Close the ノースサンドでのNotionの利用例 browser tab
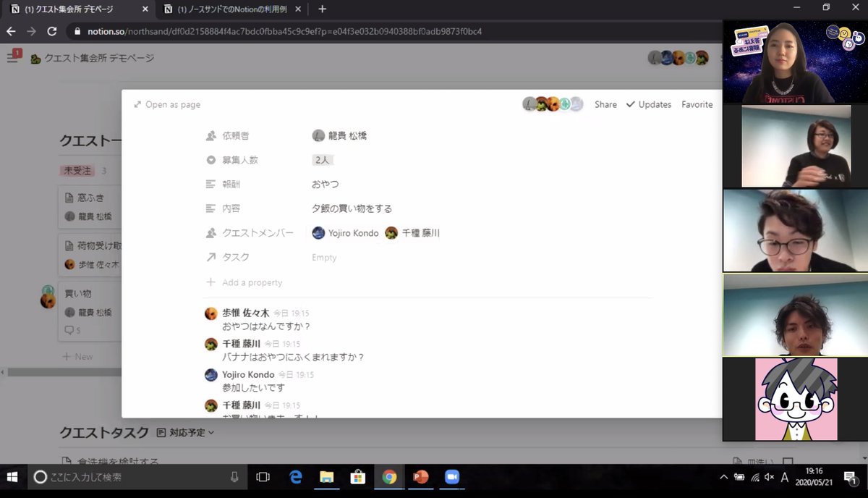 298,9
